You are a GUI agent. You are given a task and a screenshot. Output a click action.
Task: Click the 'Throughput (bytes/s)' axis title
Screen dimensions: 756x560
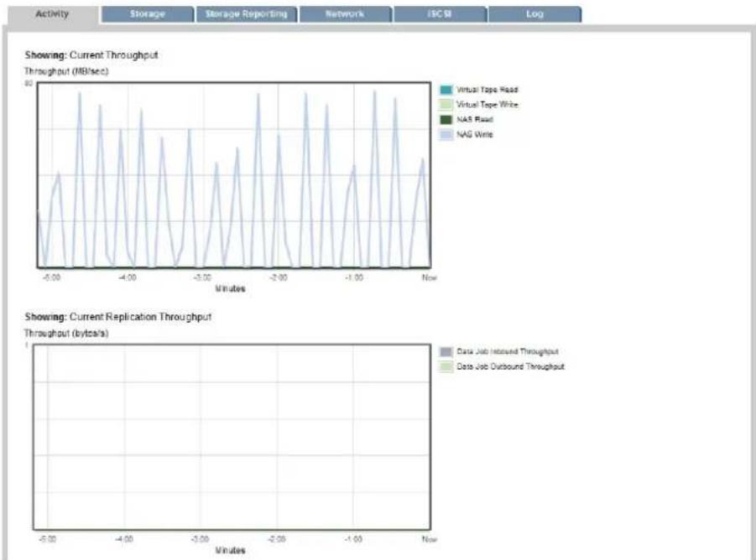point(66,333)
